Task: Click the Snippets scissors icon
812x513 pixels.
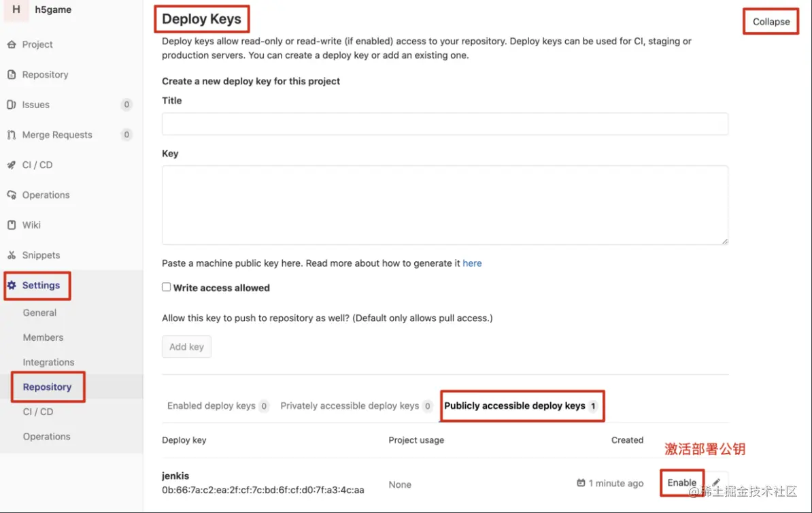Action: (11, 255)
